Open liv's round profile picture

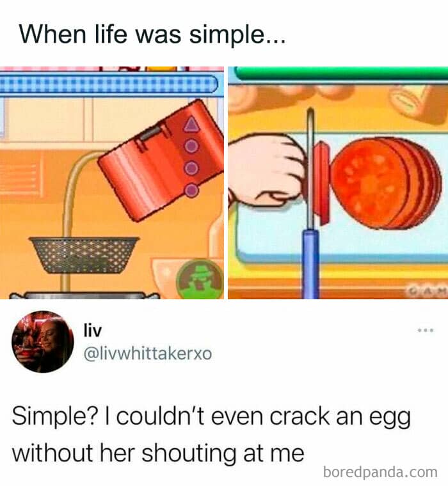43,341
